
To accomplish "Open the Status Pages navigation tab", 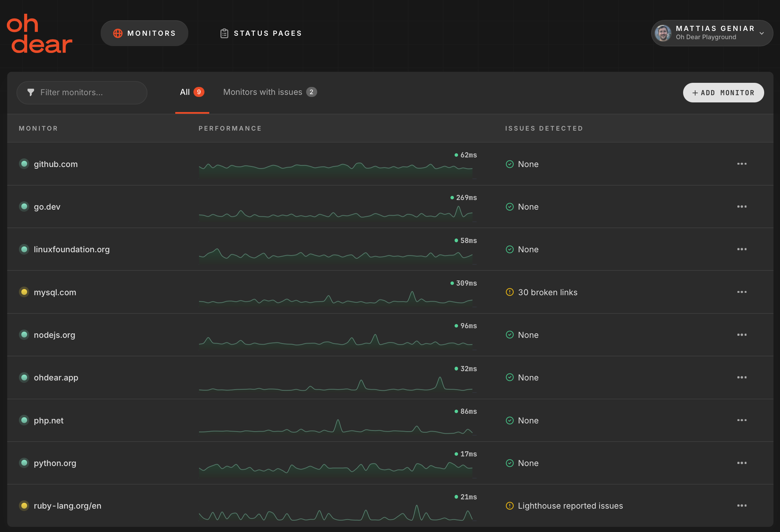I will coord(261,33).
